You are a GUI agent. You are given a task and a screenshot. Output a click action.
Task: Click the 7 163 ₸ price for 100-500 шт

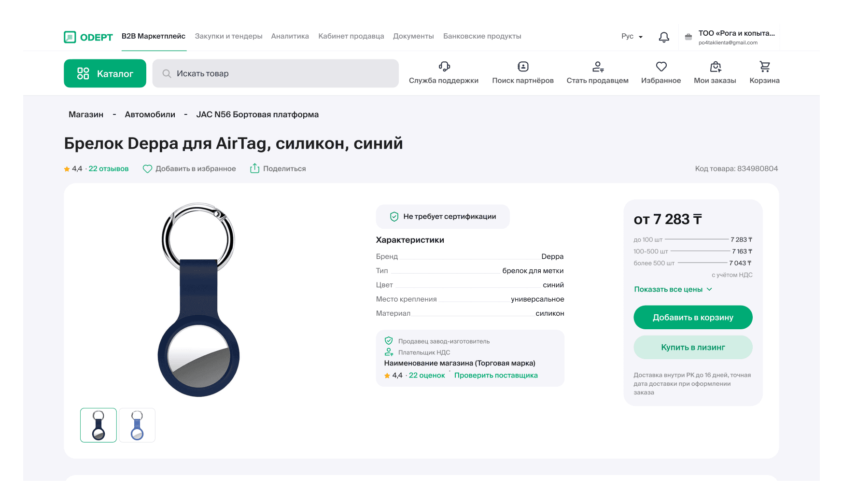[x=742, y=251]
